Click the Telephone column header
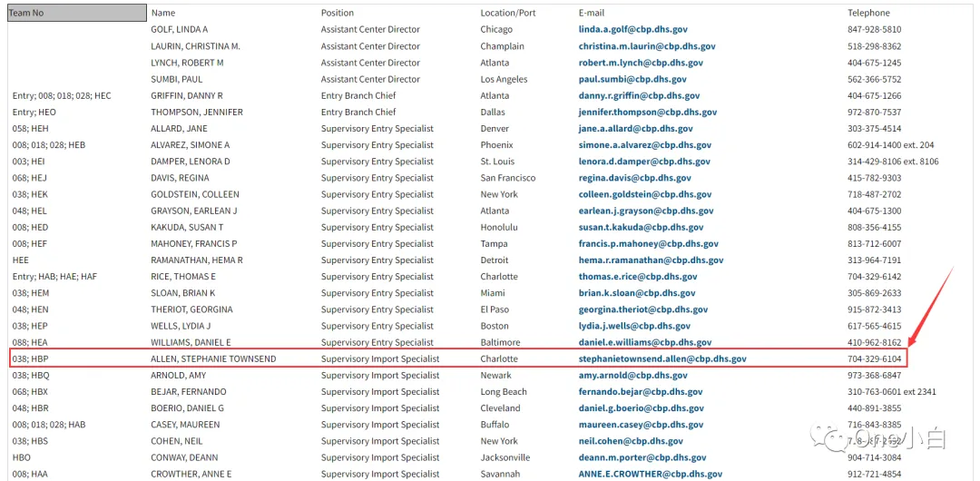 tap(868, 13)
